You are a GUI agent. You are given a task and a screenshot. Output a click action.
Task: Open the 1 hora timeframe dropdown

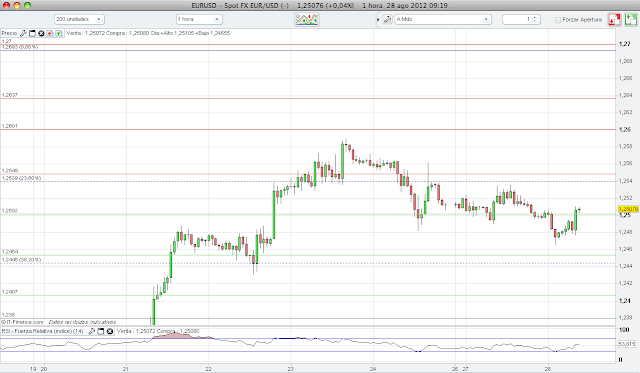(x=199, y=19)
